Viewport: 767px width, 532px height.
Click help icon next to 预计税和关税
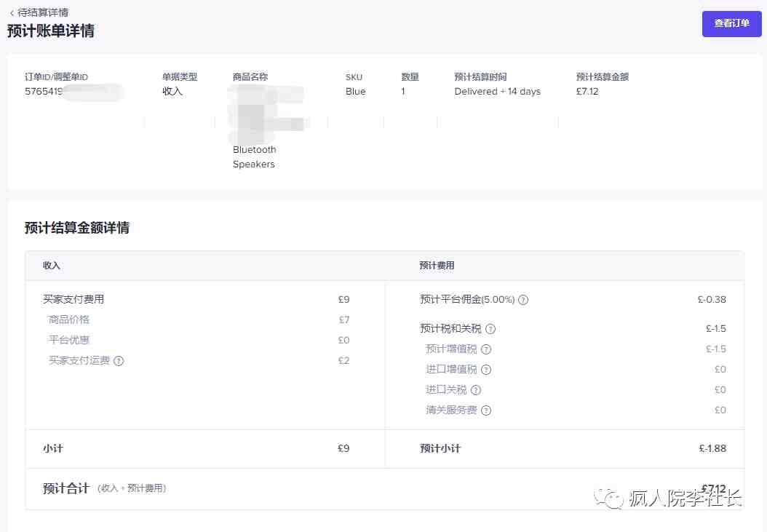(x=490, y=329)
